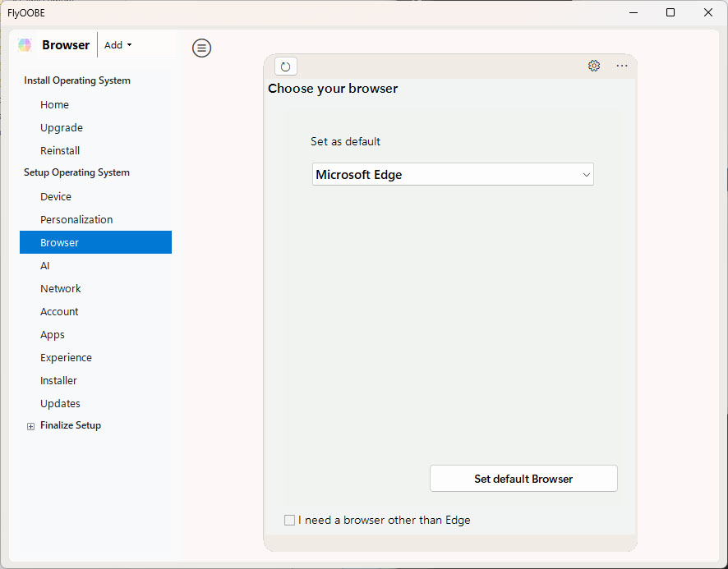This screenshot has width=728, height=569.
Task: Select Upgrade in the sidebar
Action: tap(62, 128)
